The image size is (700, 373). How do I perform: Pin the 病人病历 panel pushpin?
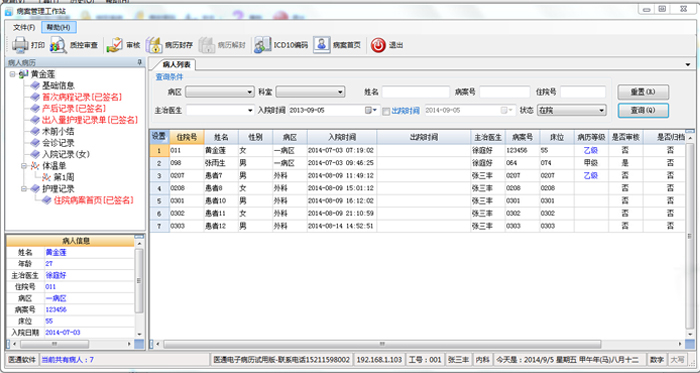[x=139, y=62]
